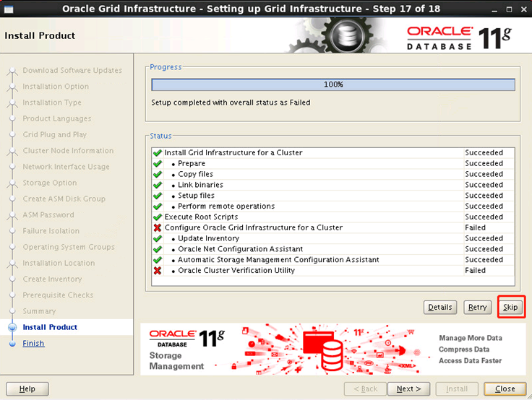The height and width of the screenshot is (400, 532).
Task: Click green check beside Update Inventory
Action: coord(158,238)
